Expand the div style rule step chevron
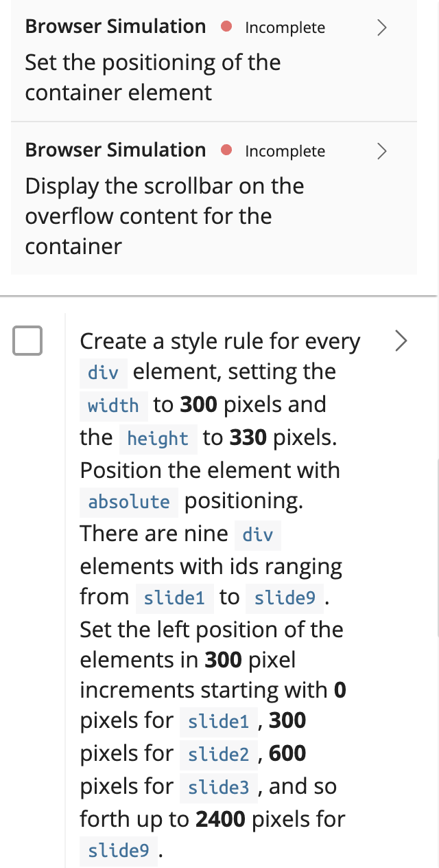The width and height of the screenshot is (439, 868). click(x=402, y=340)
